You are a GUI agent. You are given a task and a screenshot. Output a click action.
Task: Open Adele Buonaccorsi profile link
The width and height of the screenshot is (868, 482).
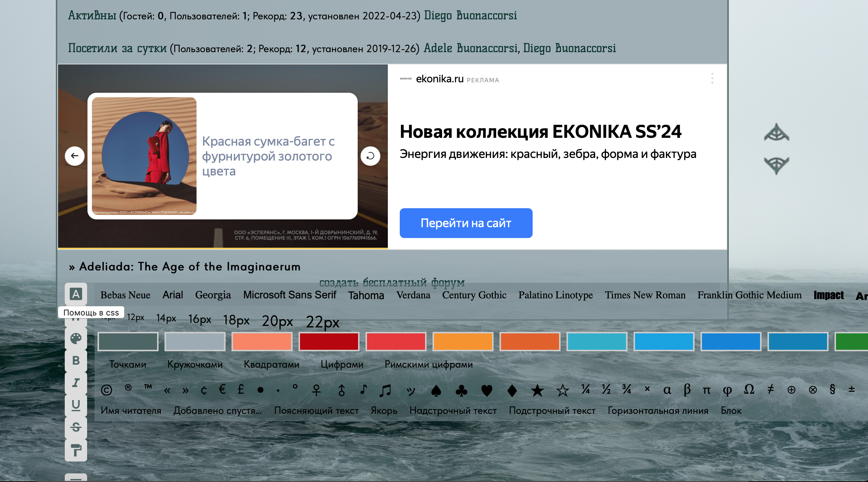[x=470, y=48]
